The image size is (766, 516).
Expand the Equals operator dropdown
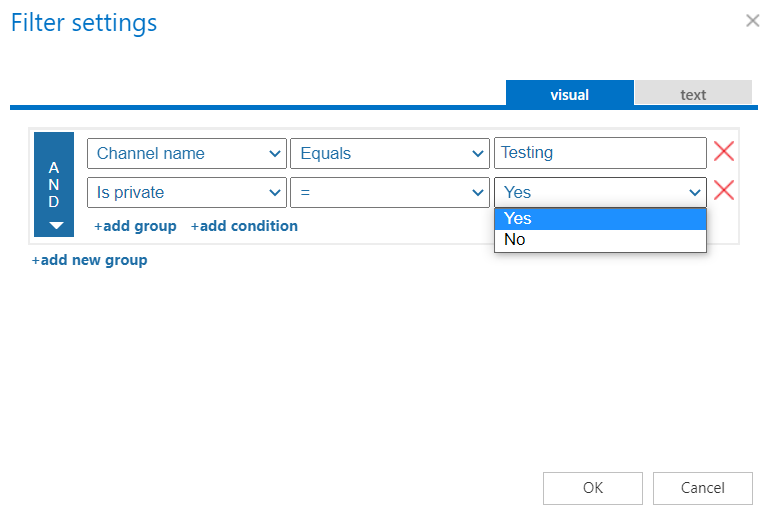(x=388, y=153)
